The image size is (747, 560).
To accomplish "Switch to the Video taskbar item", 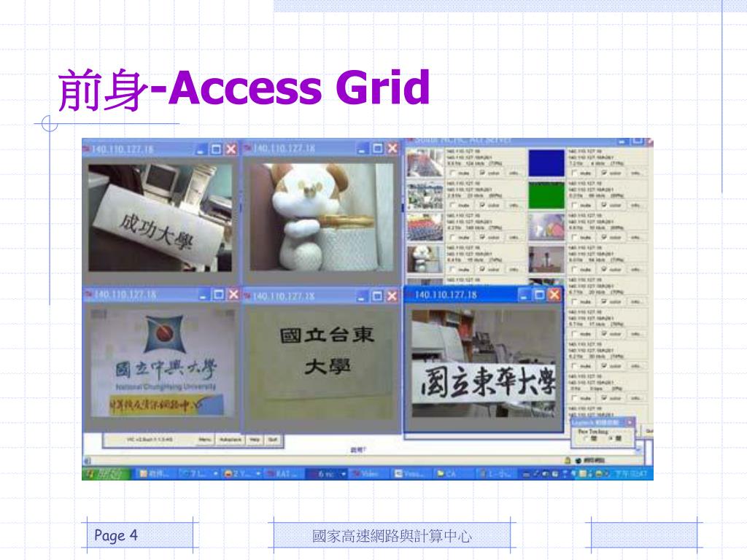I will pos(370,474).
